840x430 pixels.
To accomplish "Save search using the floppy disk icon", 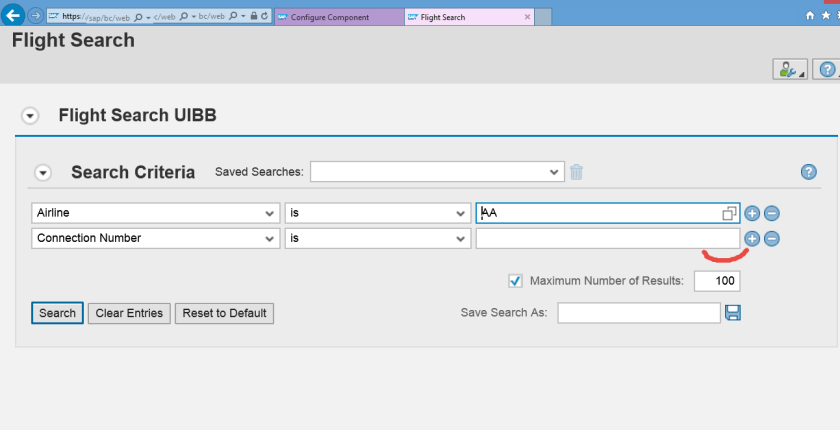I will click(x=733, y=313).
